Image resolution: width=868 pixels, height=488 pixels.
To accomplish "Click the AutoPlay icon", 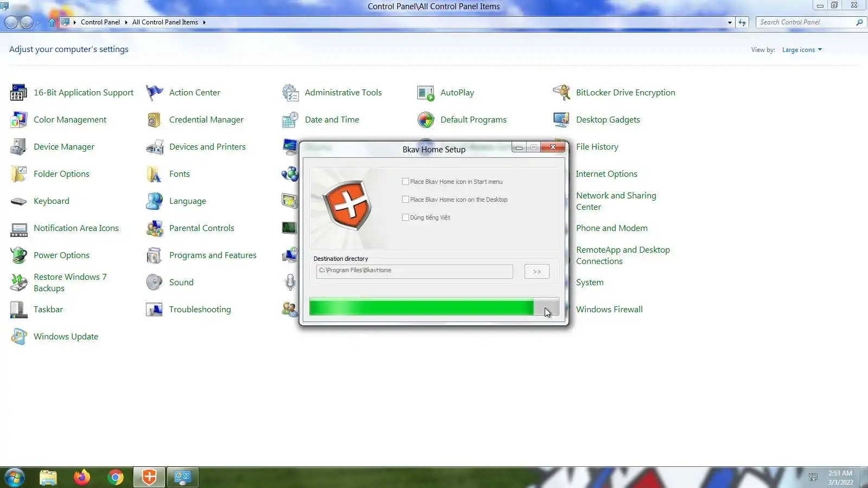I will pos(425,93).
